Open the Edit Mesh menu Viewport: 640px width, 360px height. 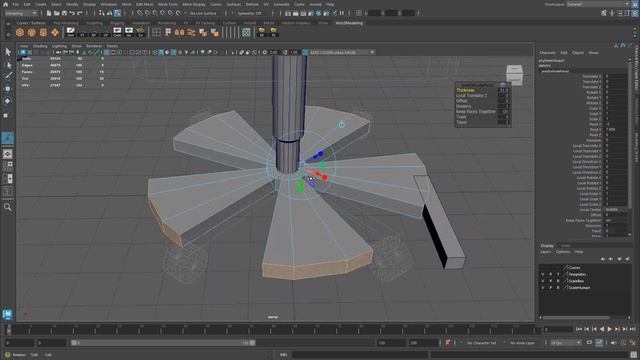pyautogui.click(x=144, y=4)
